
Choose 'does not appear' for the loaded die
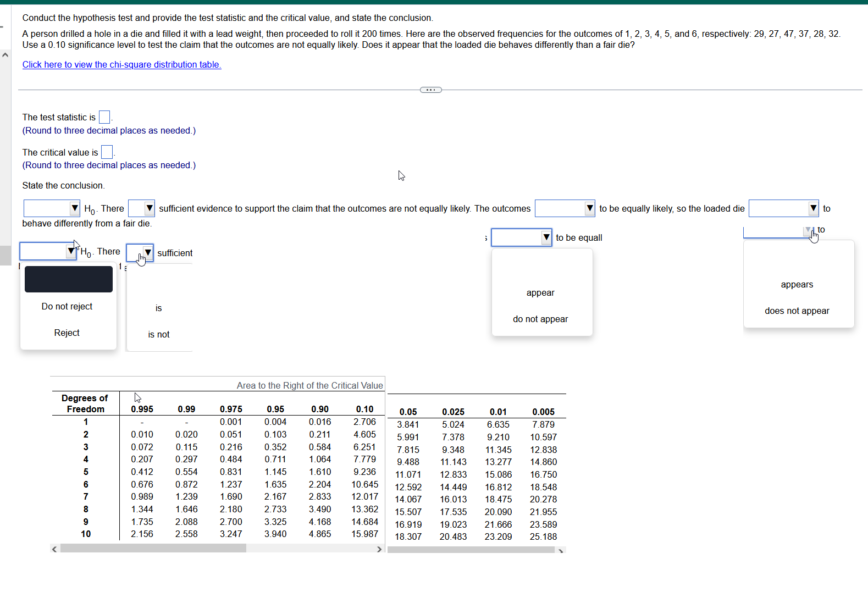(797, 311)
